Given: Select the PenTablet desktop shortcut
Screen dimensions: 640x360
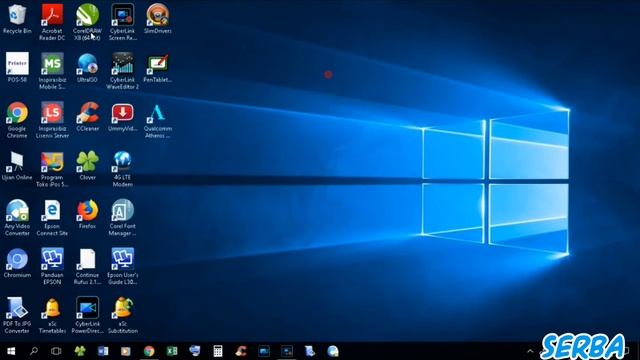Looking at the screenshot, I should pyautogui.click(x=158, y=68).
